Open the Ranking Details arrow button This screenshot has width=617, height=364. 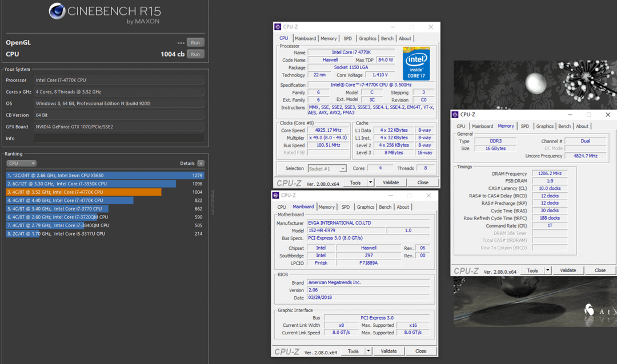click(201, 163)
